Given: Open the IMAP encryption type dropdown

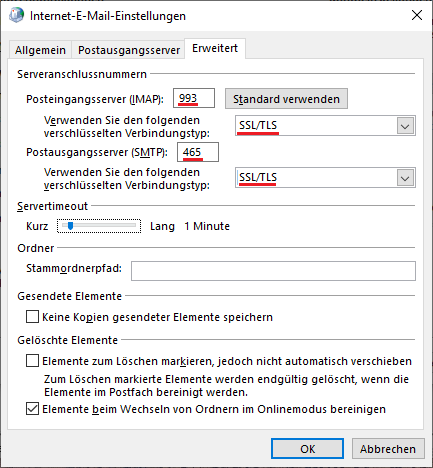Looking at the screenshot, I should click(x=325, y=126).
